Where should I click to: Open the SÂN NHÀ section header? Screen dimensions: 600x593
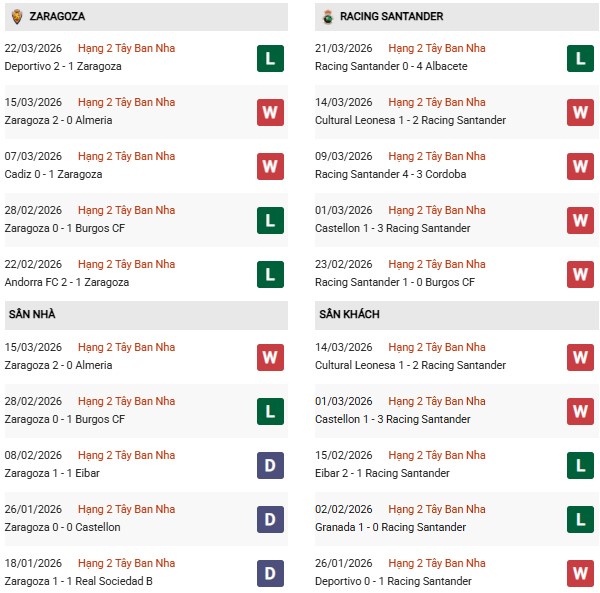(33, 314)
